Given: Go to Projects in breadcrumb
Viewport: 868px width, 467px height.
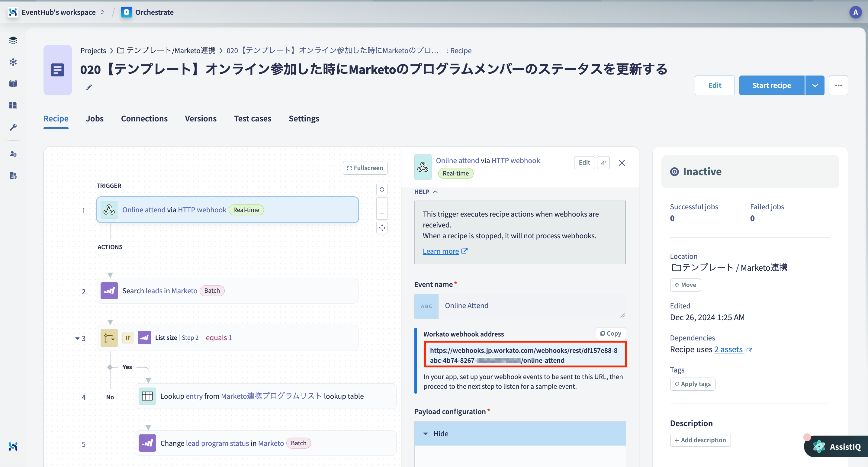Looking at the screenshot, I should tap(93, 50).
